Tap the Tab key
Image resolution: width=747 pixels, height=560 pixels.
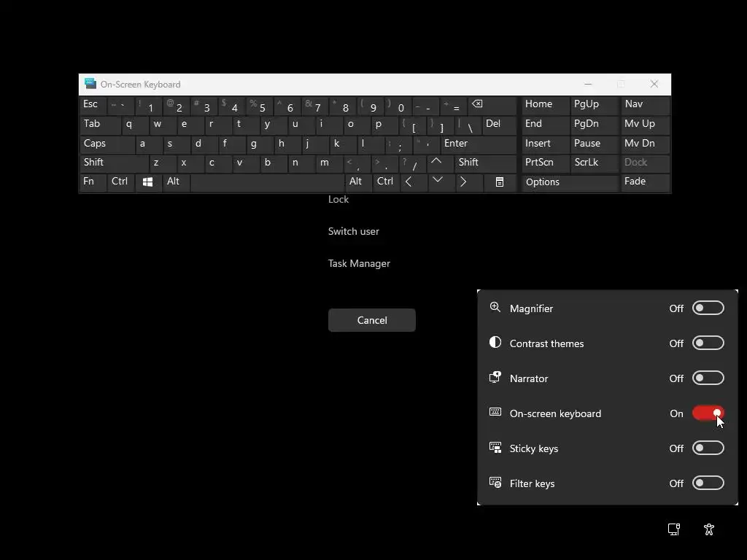99,125
